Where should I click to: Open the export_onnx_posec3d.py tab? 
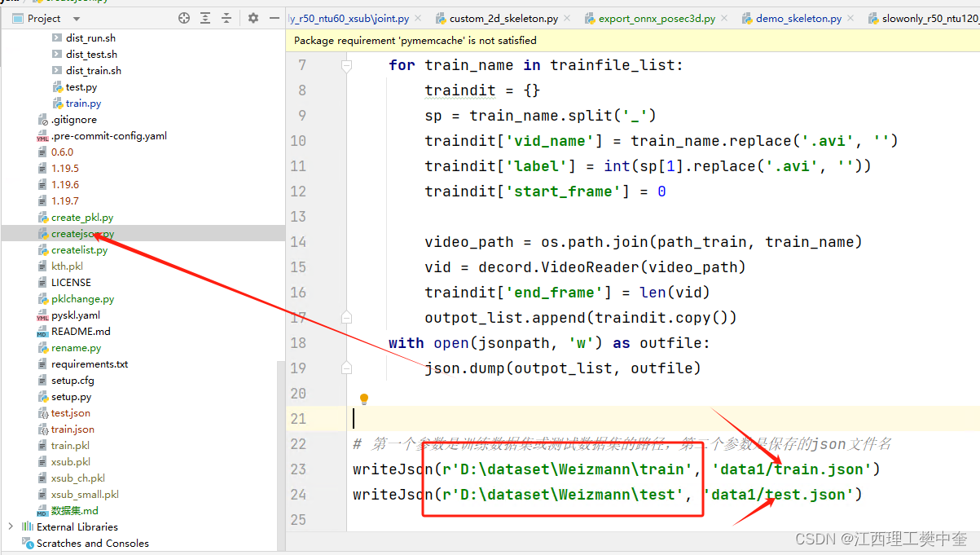657,18
